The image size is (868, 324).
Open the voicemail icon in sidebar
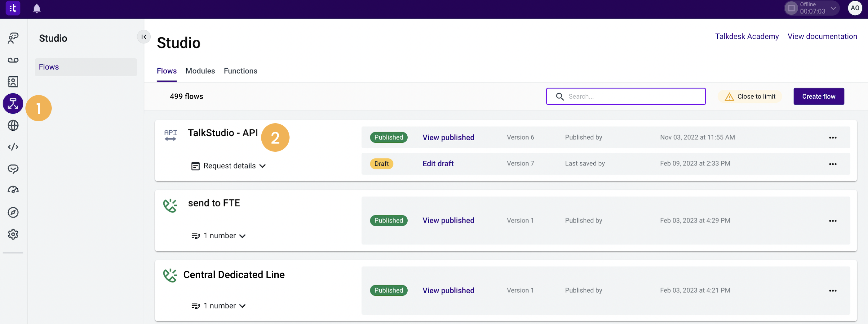[13, 60]
